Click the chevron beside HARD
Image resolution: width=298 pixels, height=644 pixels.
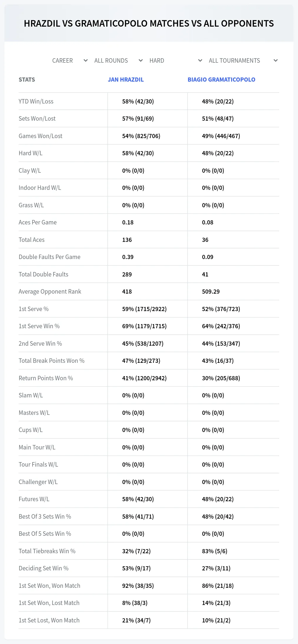(x=200, y=61)
